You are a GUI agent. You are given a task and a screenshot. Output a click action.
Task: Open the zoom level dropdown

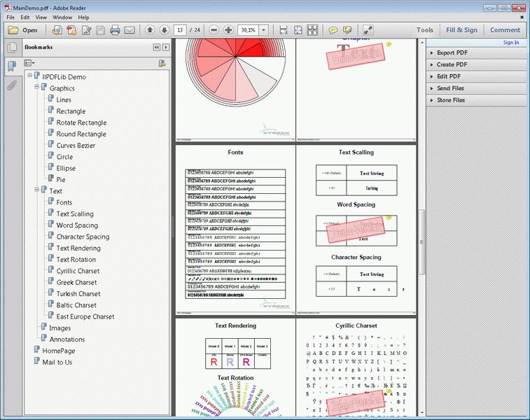click(264, 30)
